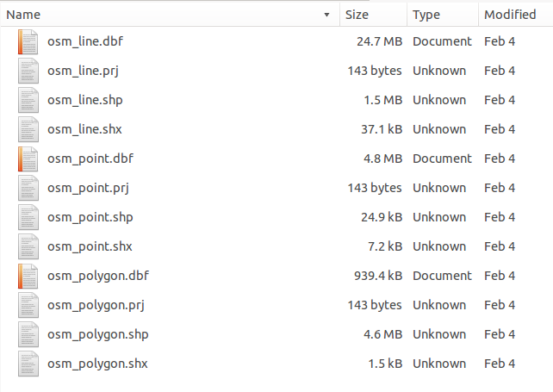Click the osm_polygon.shp file icon

pyautogui.click(x=28, y=334)
